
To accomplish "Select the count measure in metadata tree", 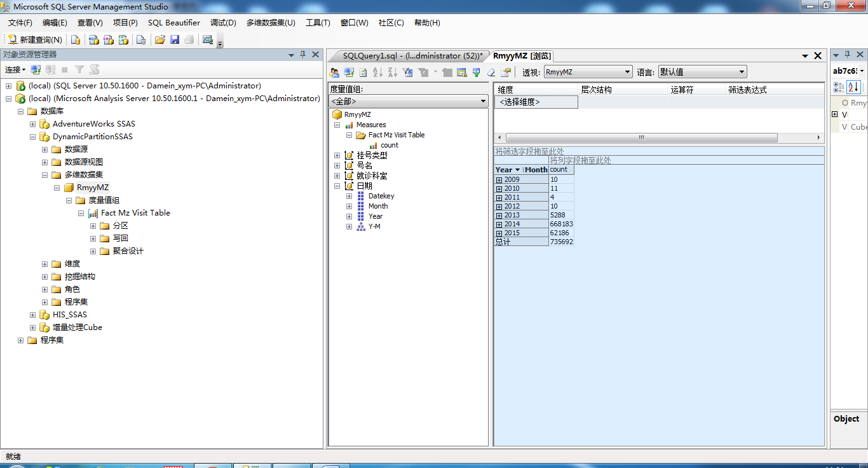I will [390, 145].
